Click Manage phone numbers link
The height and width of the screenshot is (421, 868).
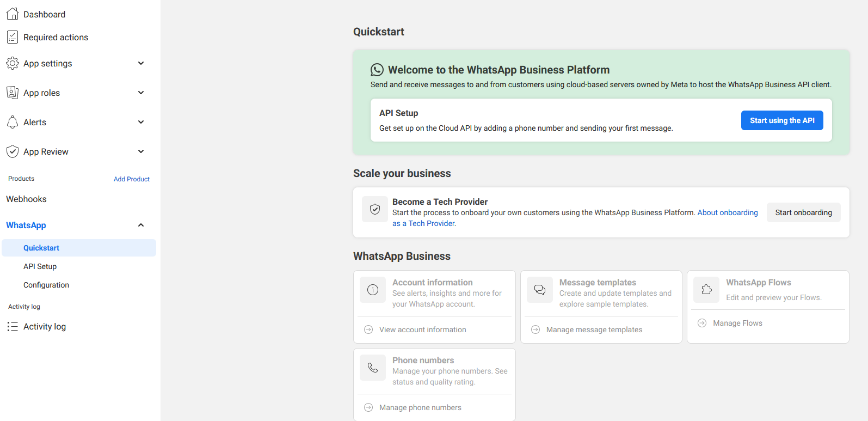420,407
